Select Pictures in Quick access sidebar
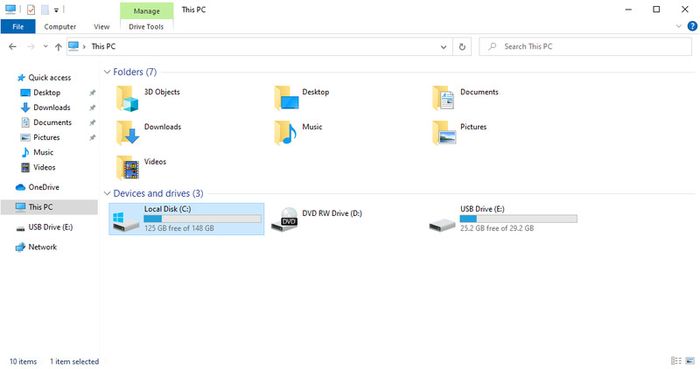 46,137
